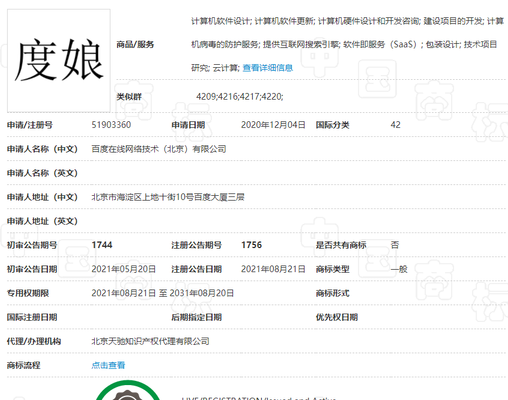The height and width of the screenshot is (400, 508).
Task: Click the 度娘 trademark image
Action: coord(59,60)
